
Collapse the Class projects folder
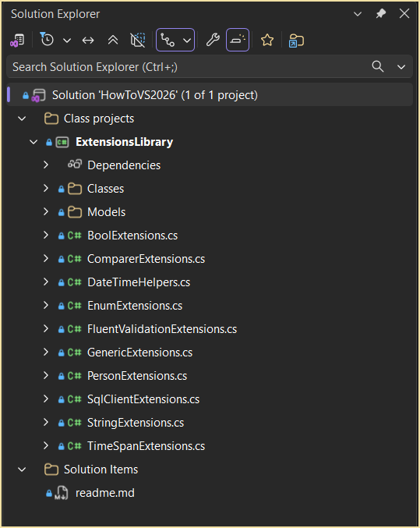(22, 119)
